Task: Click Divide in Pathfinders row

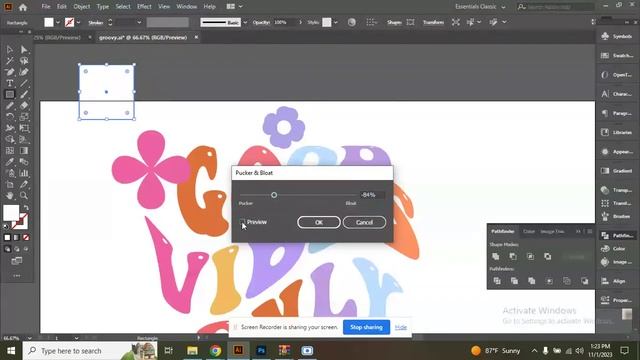Action: 497,281
